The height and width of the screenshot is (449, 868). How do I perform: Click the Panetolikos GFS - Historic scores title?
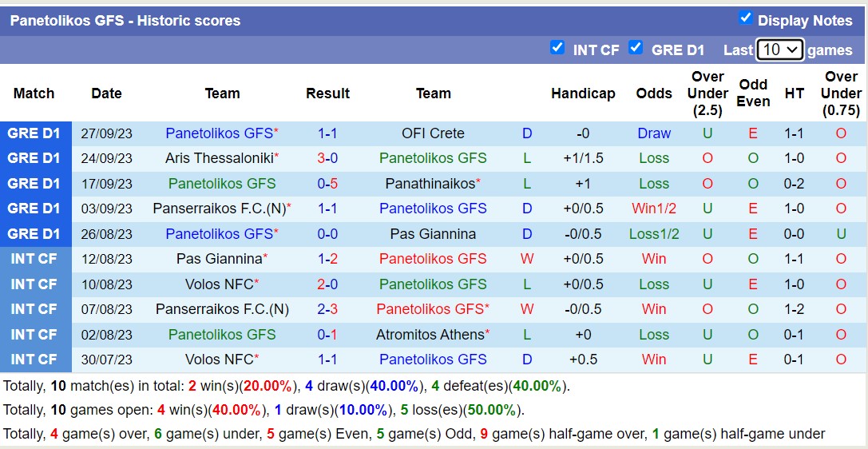click(x=125, y=21)
